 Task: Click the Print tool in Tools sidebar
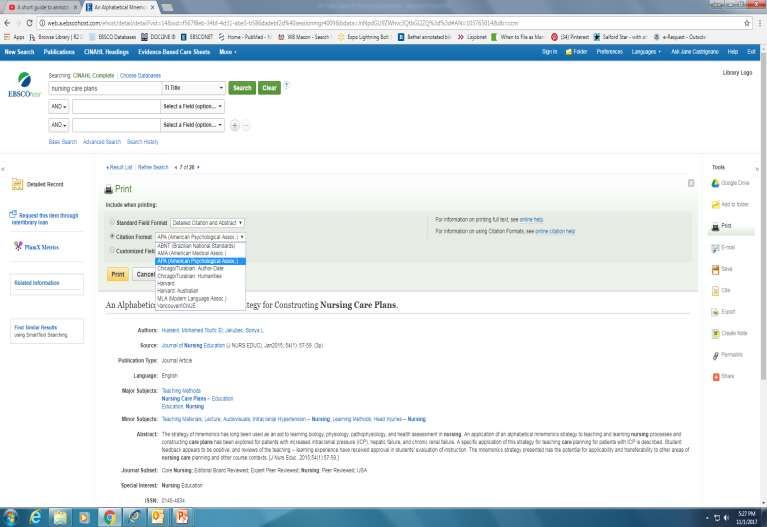click(722, 226)
